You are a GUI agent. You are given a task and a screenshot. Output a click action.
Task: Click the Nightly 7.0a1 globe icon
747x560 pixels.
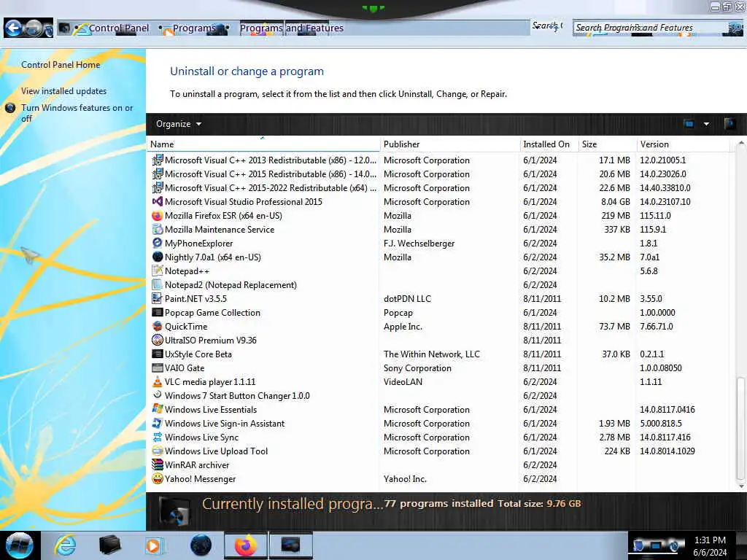pyautogui.click(x=158, y=257)
